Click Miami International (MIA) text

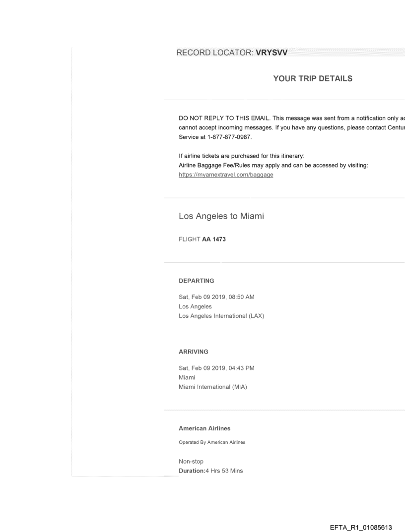tap(213, 387)
